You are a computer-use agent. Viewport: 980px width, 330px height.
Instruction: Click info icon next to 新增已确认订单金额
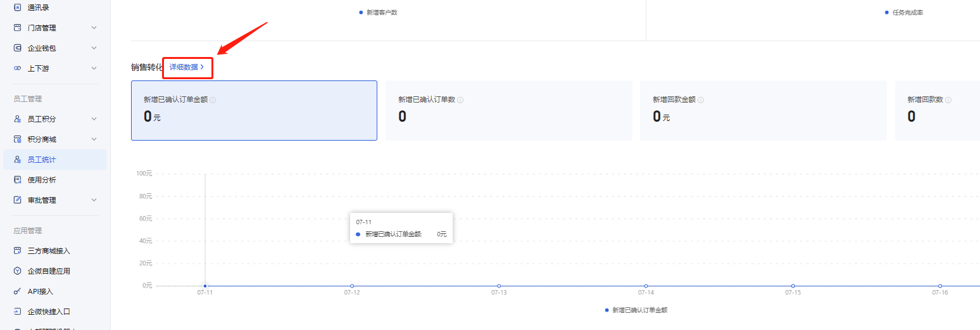pyautogui.click(x=213, y=100)
